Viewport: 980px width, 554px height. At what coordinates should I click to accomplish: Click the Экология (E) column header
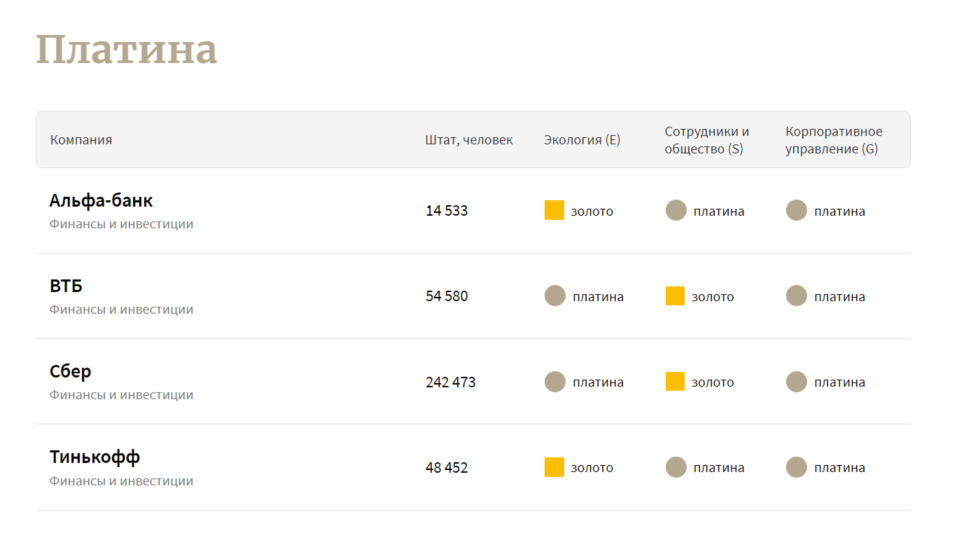582,140
